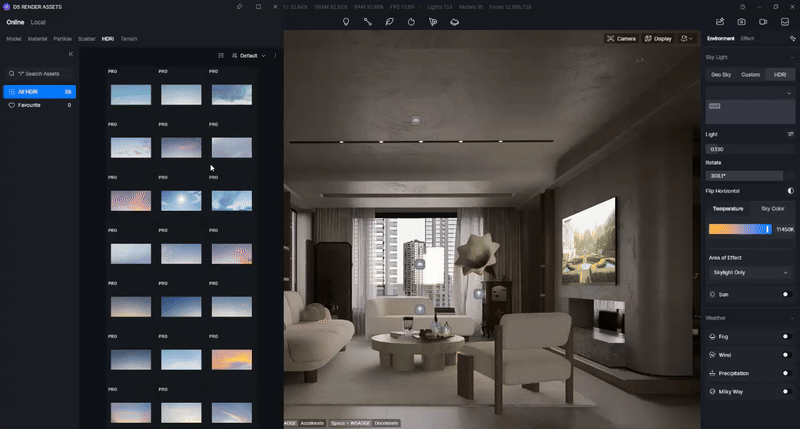Select the HDRI thumbnail with bright sun

pos(181,200)
